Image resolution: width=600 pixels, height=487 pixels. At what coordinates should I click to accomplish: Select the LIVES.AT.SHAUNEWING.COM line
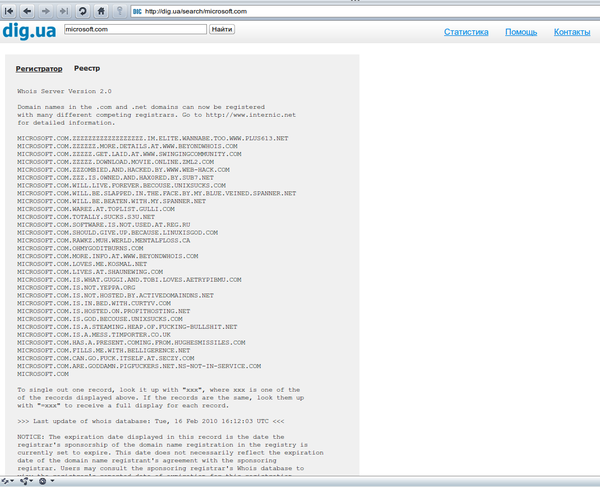(x=90, y=272)
